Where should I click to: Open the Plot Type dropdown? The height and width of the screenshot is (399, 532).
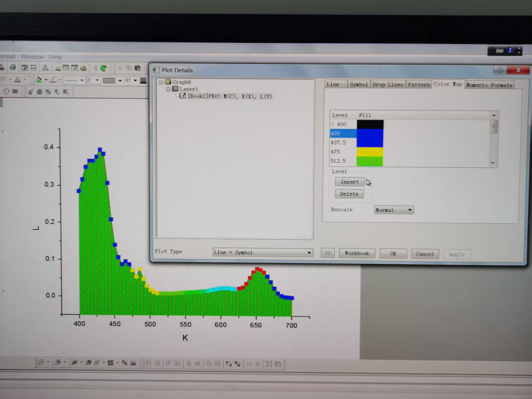tap(309, 252)
